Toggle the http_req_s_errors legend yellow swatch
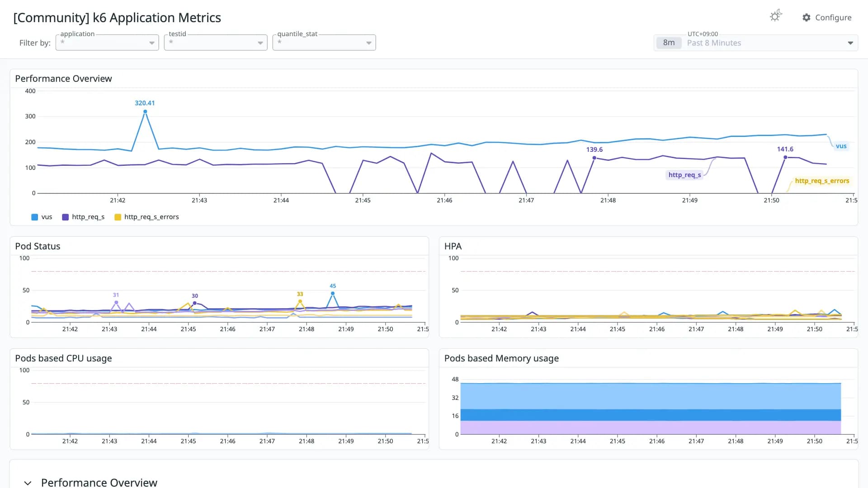Image resolution: width=868 pixels, height=488 pixels. coord(118,217)
